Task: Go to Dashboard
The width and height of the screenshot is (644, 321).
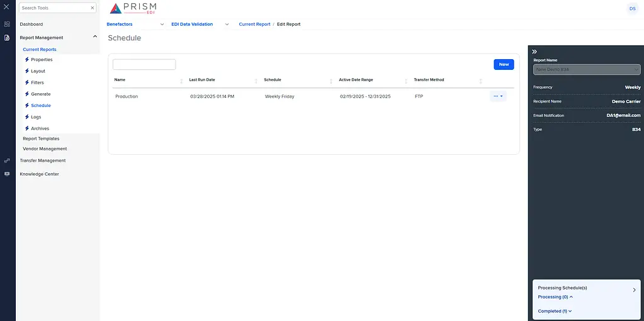Action: coord(31,24)
